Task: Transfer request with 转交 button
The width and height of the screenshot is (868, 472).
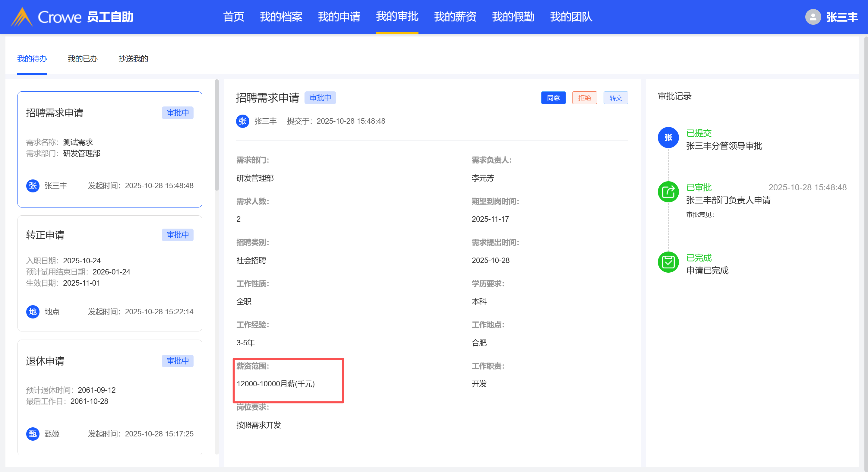Action: tap(615, 98)
